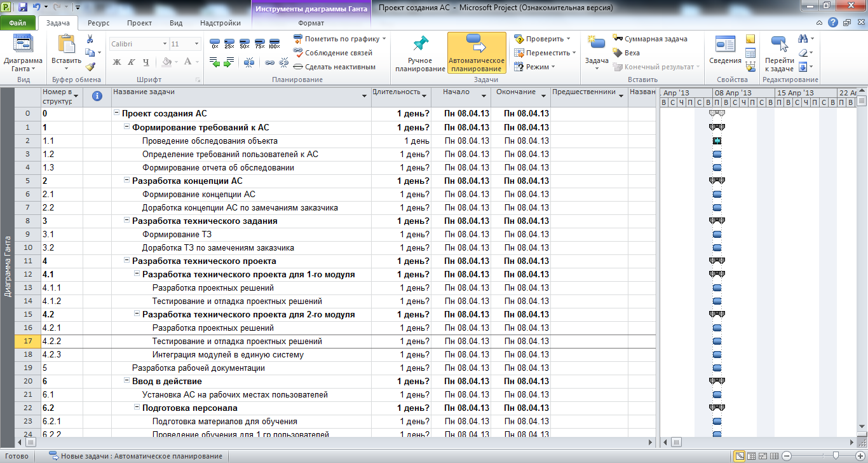Toggle Italic (К) formatting
Viewport: 868px width, 463px height.
coord(132,62)
